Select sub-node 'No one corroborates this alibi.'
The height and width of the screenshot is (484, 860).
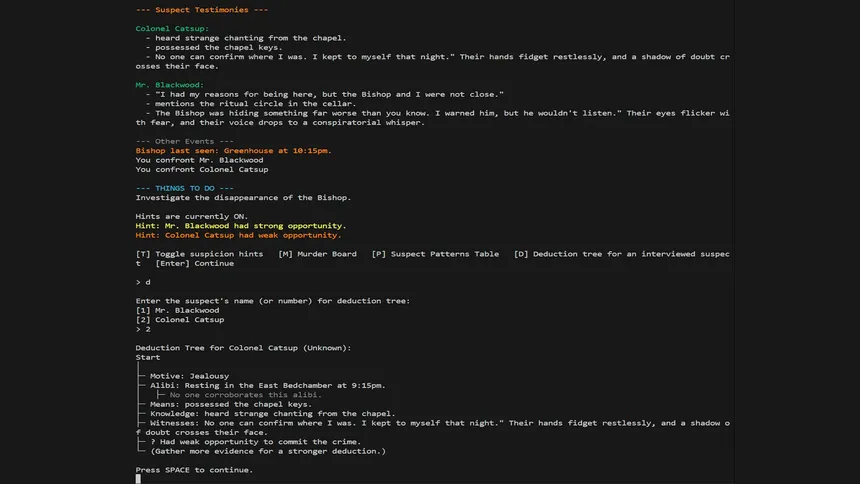246,395
